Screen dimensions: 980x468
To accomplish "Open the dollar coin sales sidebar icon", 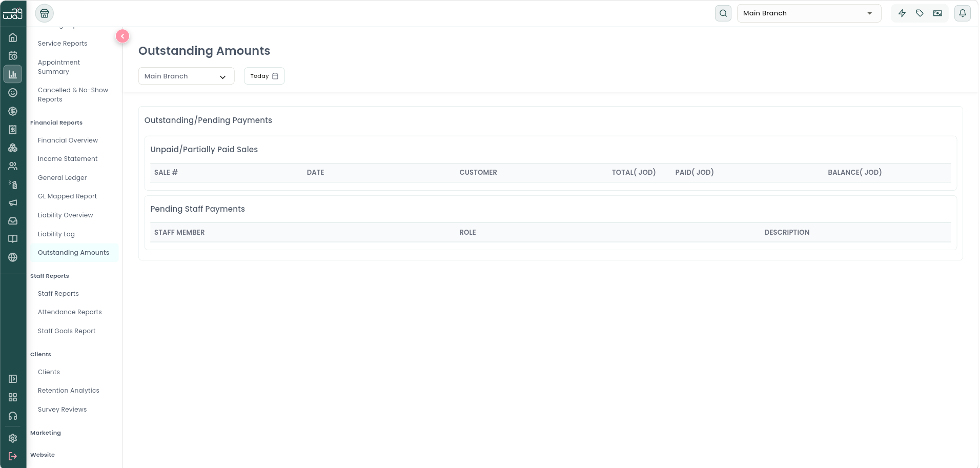I will click(x=13, y=111).
